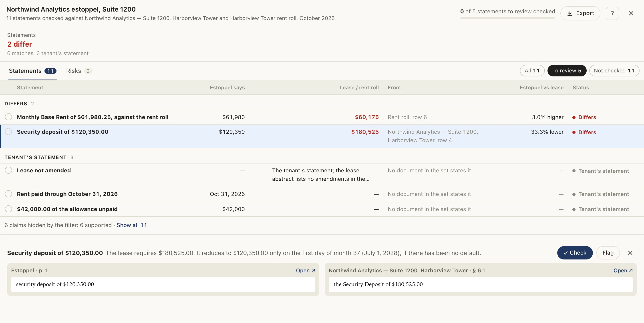Flag the security deposit statement
The height and width of the screenshot is (323, 644).
608,253
